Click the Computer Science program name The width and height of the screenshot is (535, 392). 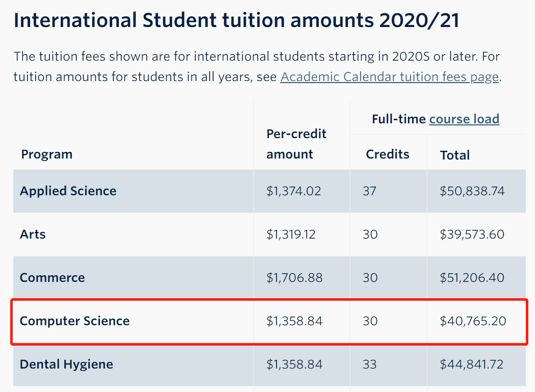(75, 321)
